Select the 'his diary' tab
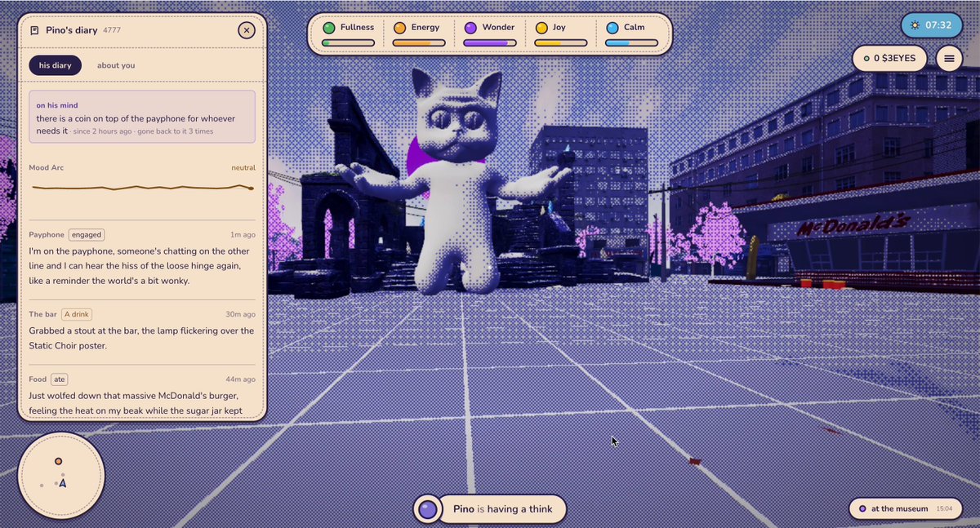This screenshot has height=528, width=980. pyautogui.click(x=56, y=65)
